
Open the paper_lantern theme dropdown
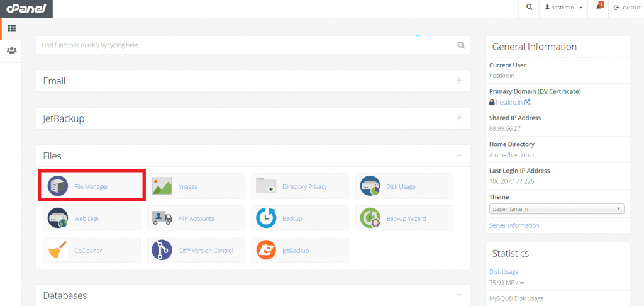557,209
